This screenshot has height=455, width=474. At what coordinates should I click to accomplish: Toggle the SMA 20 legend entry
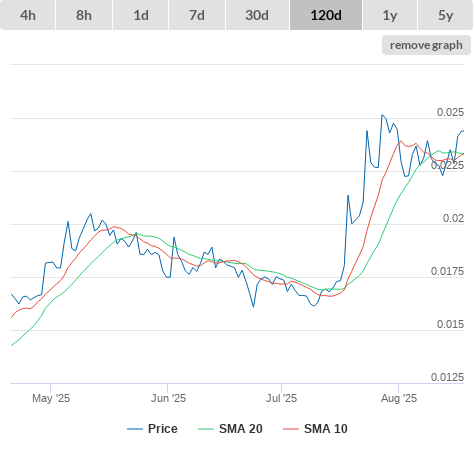point(230,429)
